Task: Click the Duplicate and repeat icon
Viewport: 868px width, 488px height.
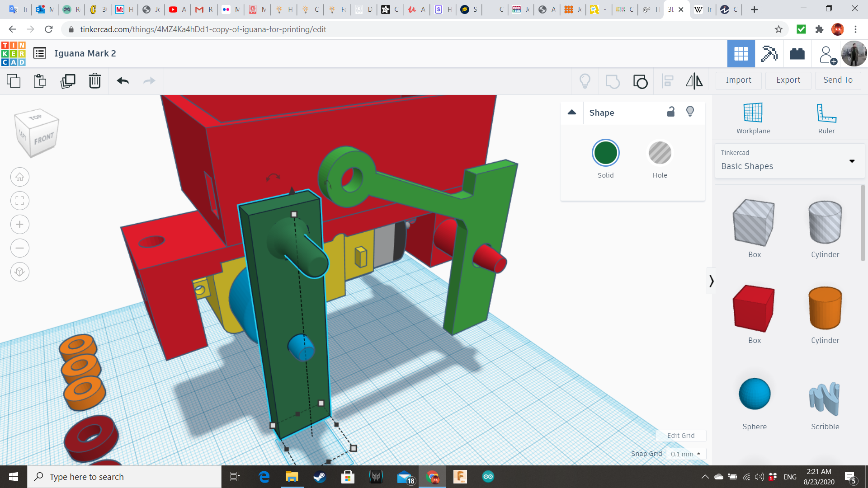Action: click(x=68, y=81)
